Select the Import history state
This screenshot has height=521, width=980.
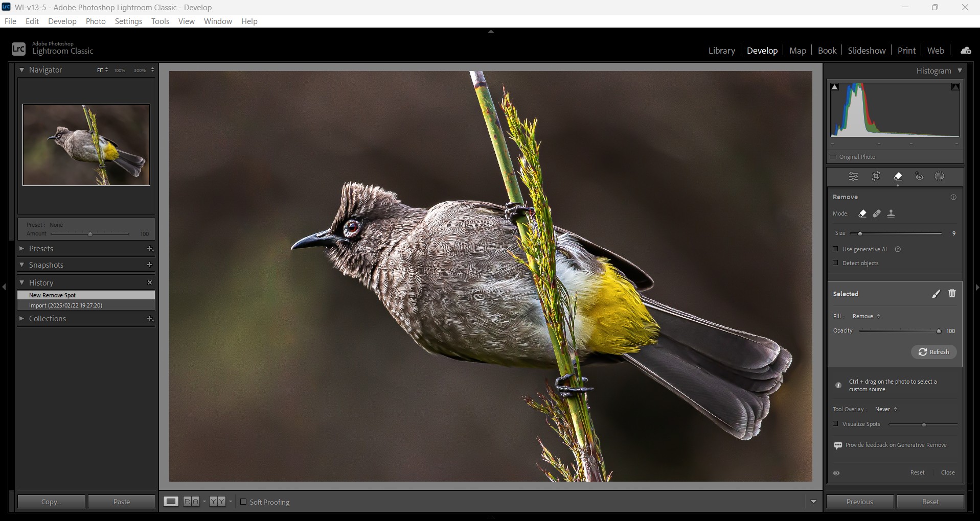[x=65, y=305]
